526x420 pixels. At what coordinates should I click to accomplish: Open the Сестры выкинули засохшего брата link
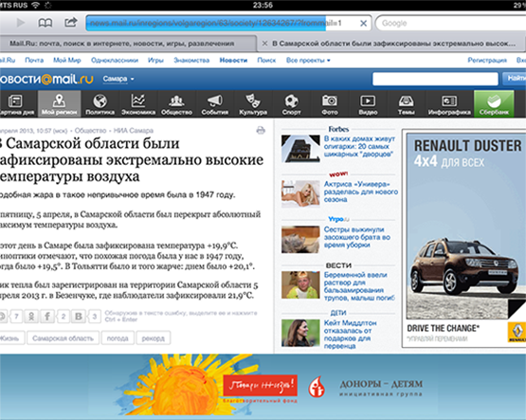click(357, 237)
